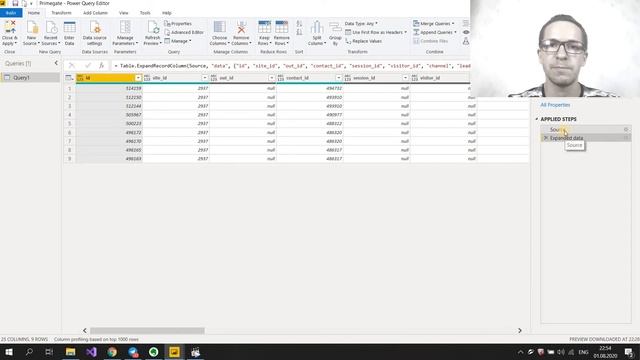Click the horizontal scrollbar thumb
This screenshot has width=640, height=360.
(x=147, y=331)
